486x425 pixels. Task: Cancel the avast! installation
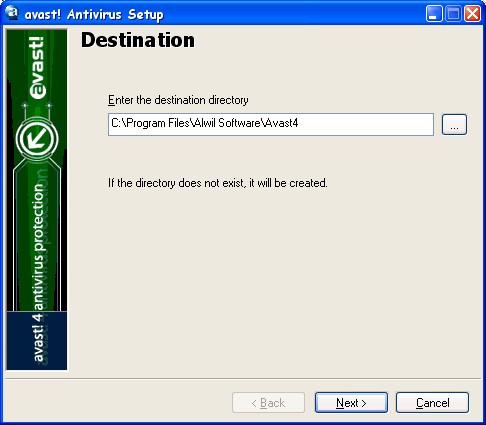432,403
